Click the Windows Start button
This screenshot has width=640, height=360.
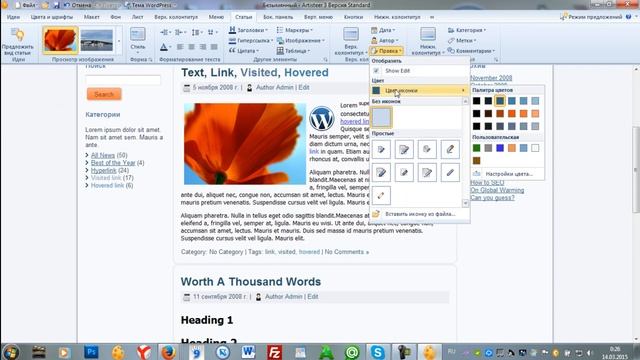pyautogui.click(x=10, y=352)
